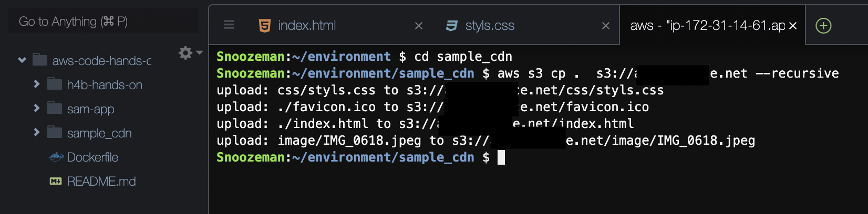Expand the sam-app folder chevron
The width and height of the screenshot is (868, 214).
pyautogui.click(x=37, y=108)
